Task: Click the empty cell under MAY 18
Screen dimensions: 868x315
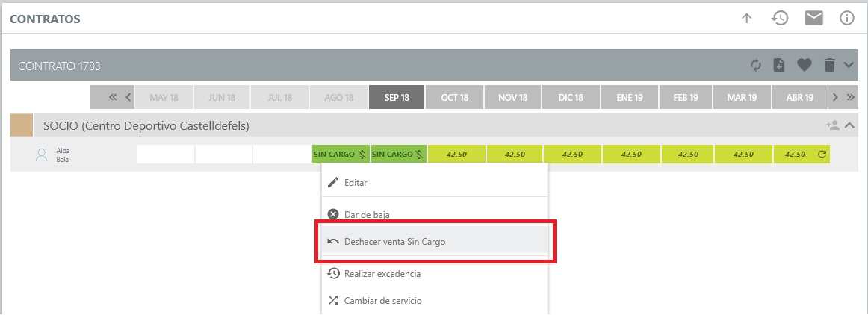Action: 166,155
